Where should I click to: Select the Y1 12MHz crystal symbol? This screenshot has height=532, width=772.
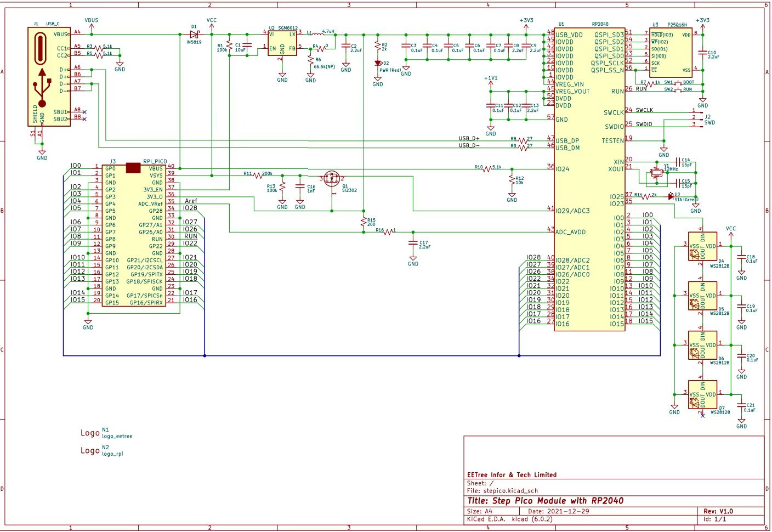[656, 173]
